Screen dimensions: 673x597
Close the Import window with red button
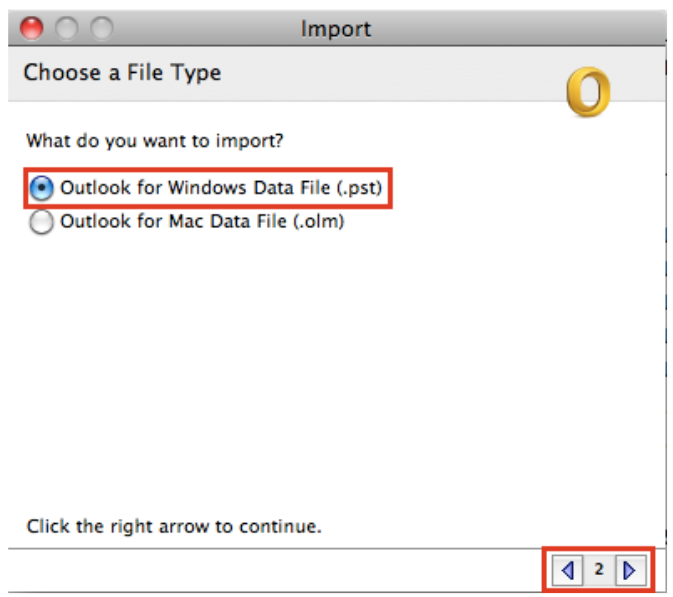[x=32, y=28]
